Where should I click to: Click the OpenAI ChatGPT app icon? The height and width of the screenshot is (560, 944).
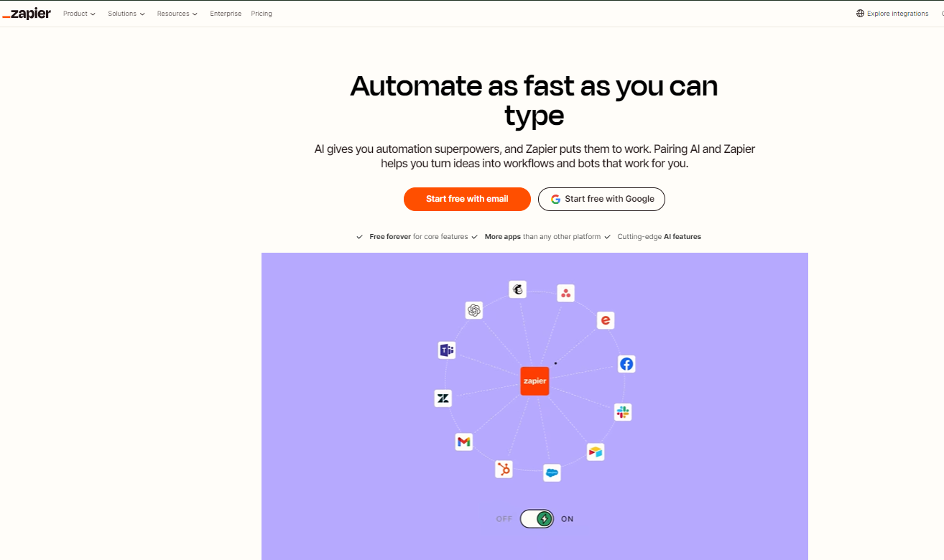[x=473, y=310]
